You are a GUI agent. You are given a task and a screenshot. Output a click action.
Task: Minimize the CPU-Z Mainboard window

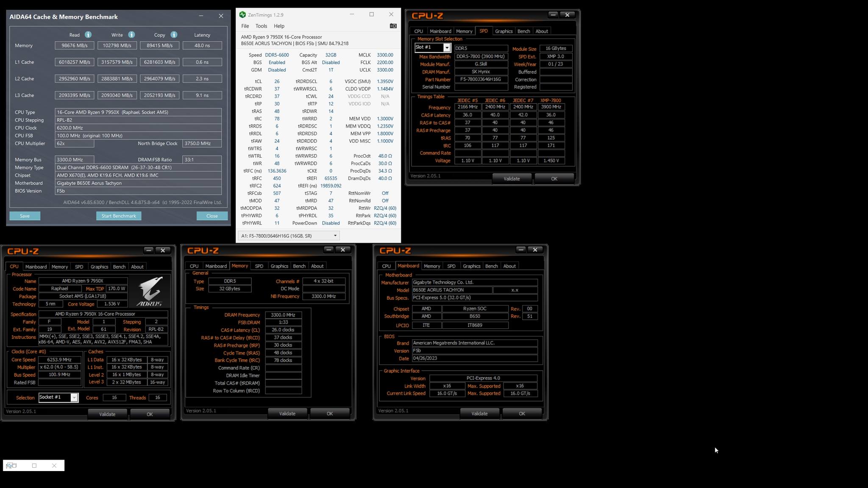(521, 250)
